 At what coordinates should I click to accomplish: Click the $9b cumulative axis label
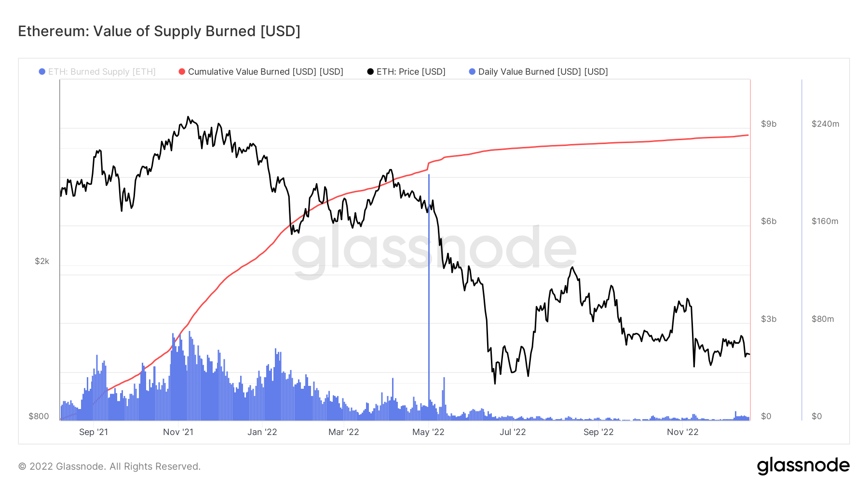coord(769,124)
